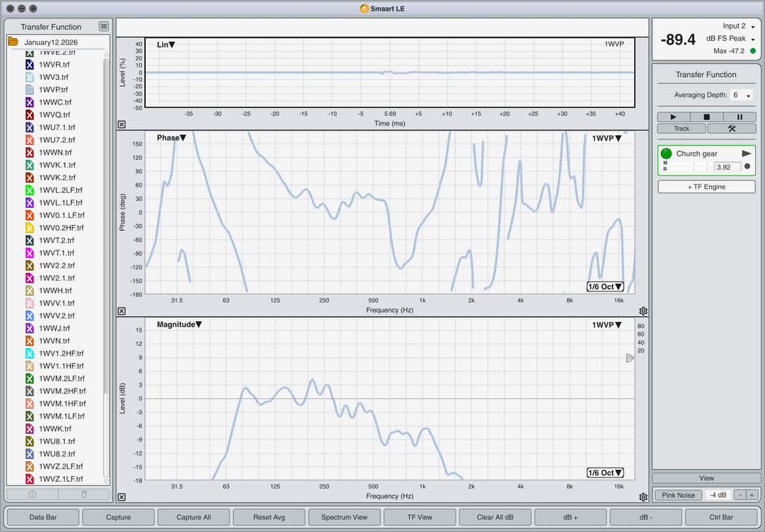Switch to Spectrum View
The height and width of the screenshot is (532, 765).
click(x=344, y=517)
